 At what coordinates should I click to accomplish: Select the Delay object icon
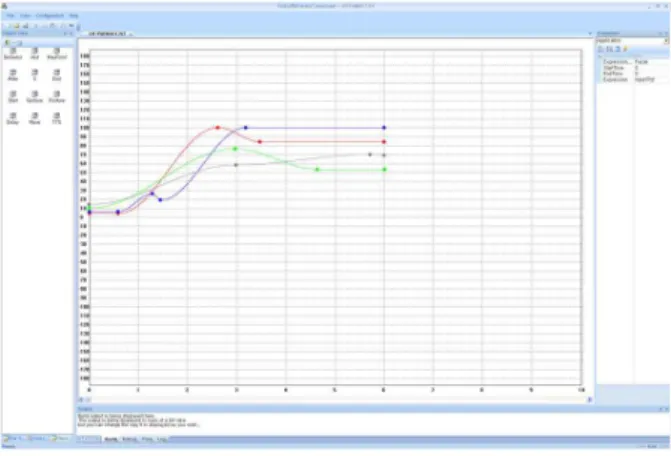point(13,118)
